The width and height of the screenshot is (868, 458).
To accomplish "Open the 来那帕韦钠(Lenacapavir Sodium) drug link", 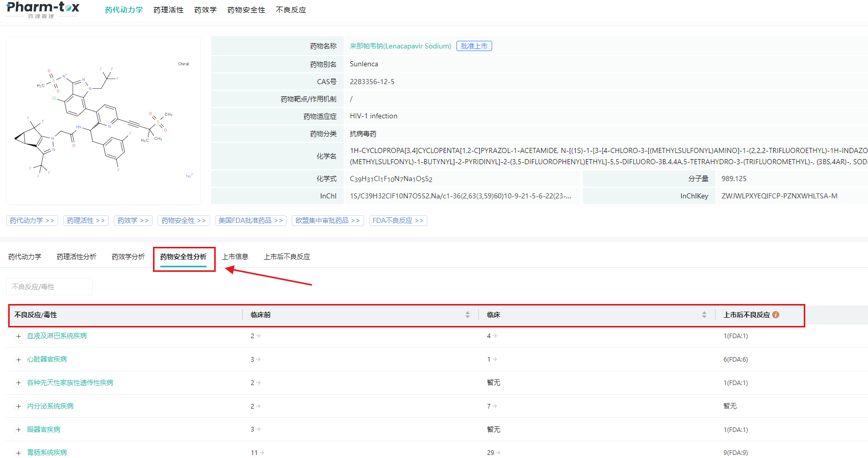I will coord(400,46).
